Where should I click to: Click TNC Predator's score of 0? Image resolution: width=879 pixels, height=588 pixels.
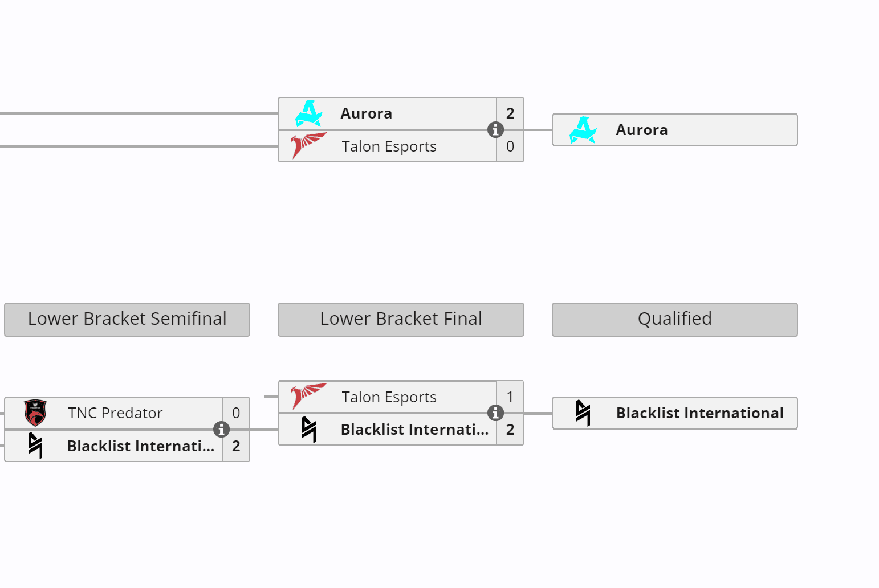[x=236, y=413]
